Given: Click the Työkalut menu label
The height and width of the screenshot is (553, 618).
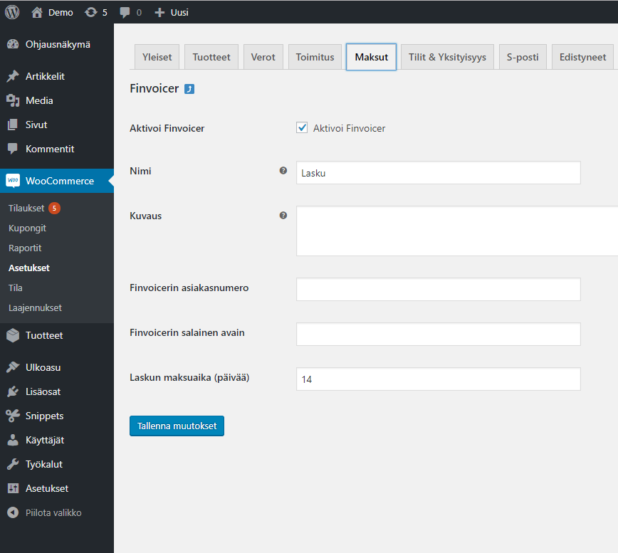Looking at the screenshot, I should point(44,464).
